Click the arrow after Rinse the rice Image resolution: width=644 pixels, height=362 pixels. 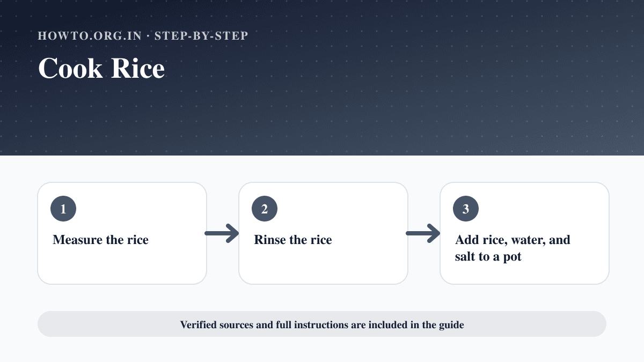[423, 233]
